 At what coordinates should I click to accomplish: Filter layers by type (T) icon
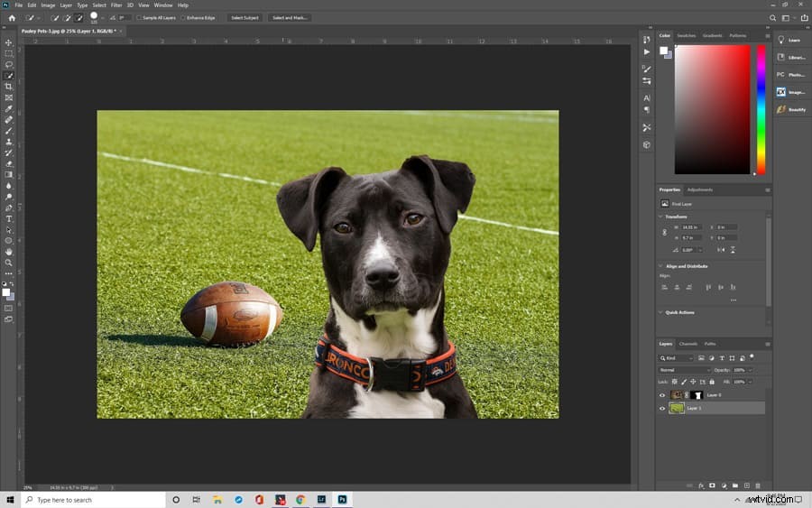pos(722,358)
